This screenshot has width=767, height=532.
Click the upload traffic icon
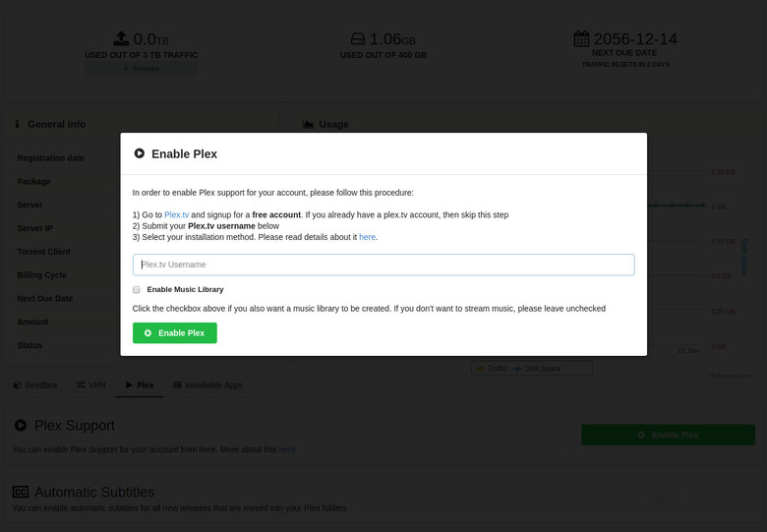(121, 38)
